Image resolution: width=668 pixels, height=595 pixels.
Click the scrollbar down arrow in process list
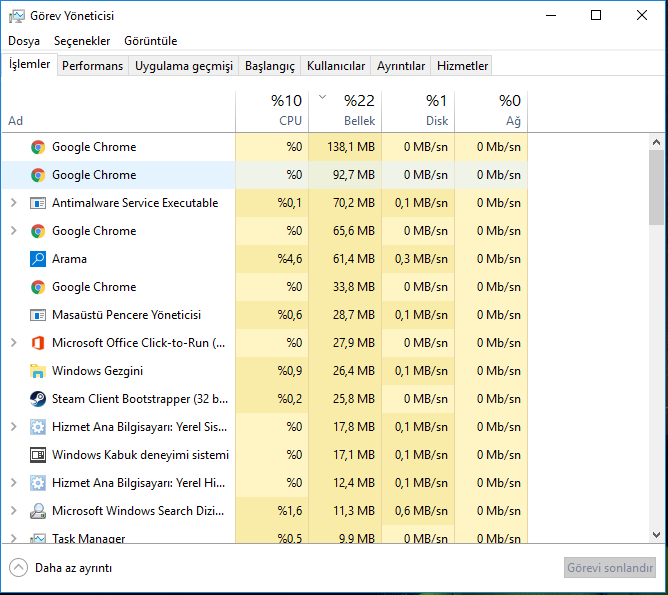pyautogui.click(x=657, y=535)
